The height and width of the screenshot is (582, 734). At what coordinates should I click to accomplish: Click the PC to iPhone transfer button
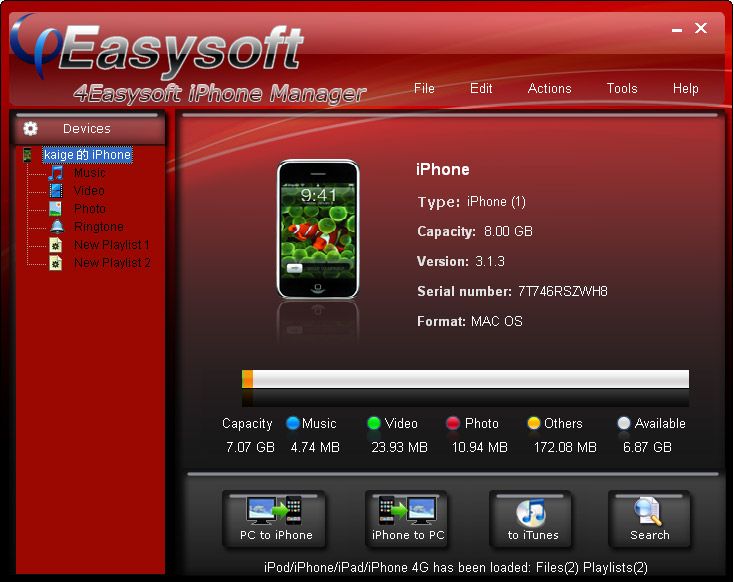274,519
